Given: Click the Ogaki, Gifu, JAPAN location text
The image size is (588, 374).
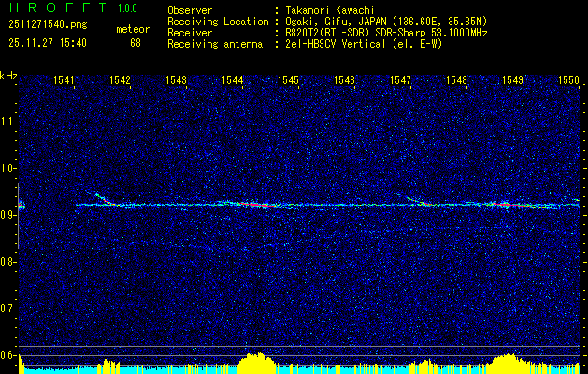Looking at the screenshot, I should coord(386,22).
